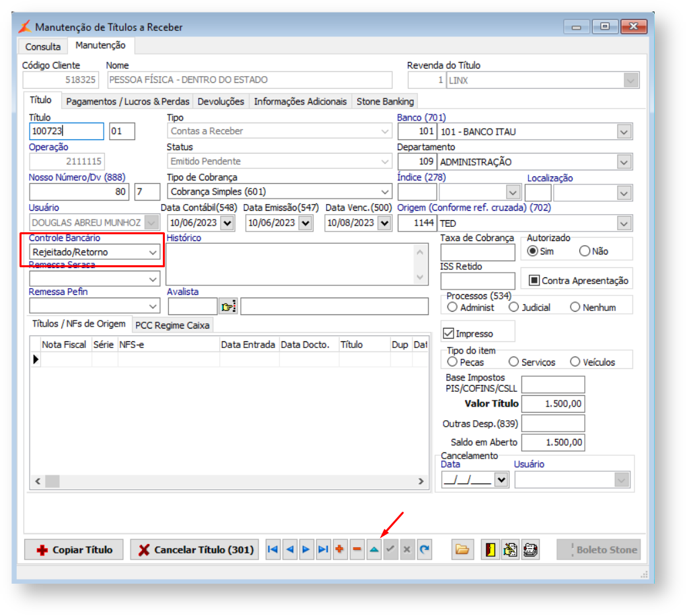The width and height of the screenshot is (687, 616).
Task: Switch to Consulta tab
Action: (x=43, y=46)
